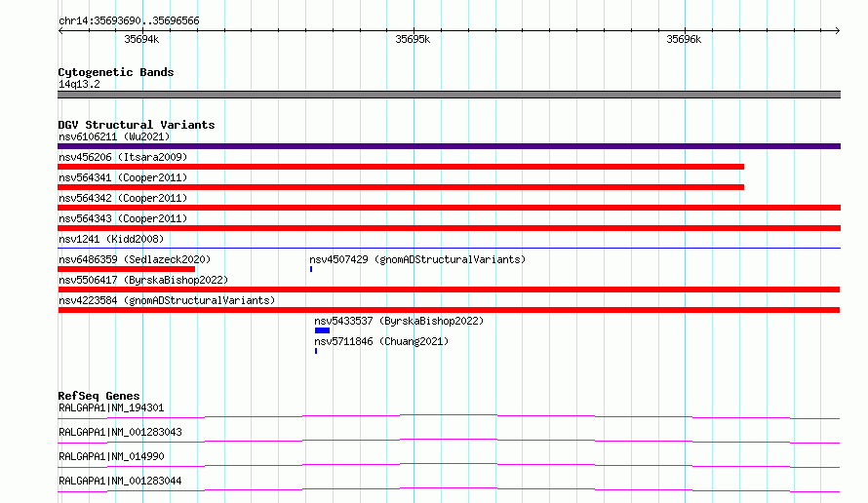Click the chr14:35693690..35696566 coordinate label
868x503 pixels.
(129, 21)
